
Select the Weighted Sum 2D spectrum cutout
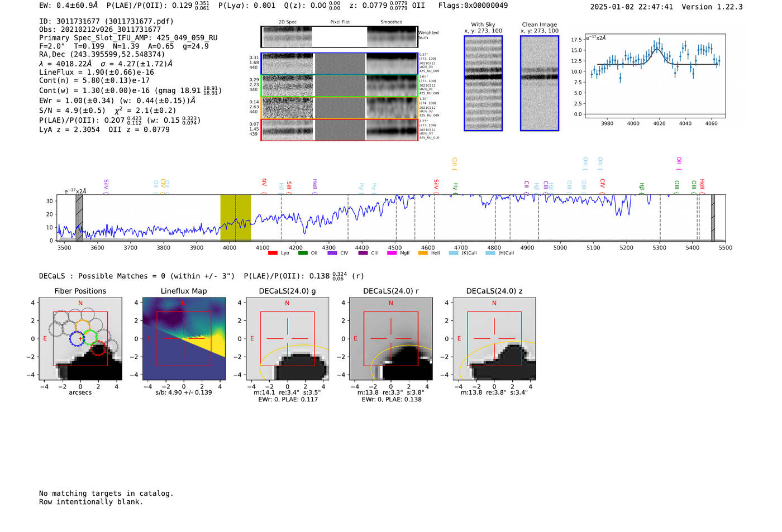(340, 37)
